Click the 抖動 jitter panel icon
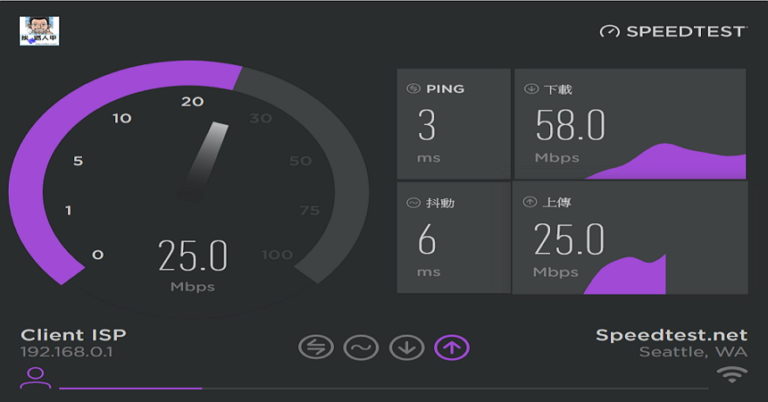This screenshot has width=768, height=402. pos(412,203)
